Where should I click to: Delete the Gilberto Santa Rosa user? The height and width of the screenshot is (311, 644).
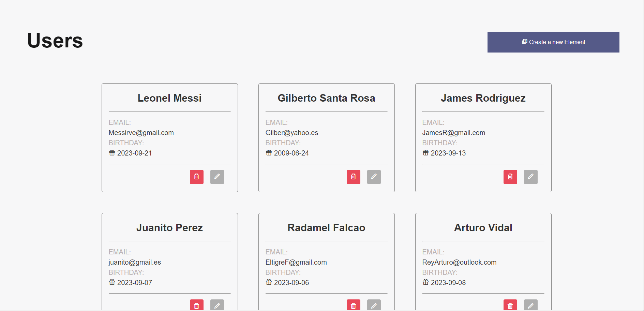click(x=353, y=177)
